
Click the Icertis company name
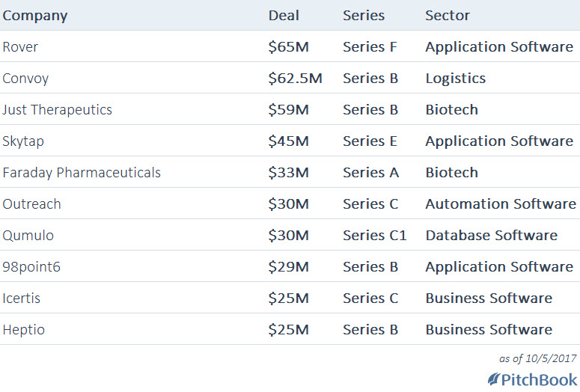(x=22, y=298)
